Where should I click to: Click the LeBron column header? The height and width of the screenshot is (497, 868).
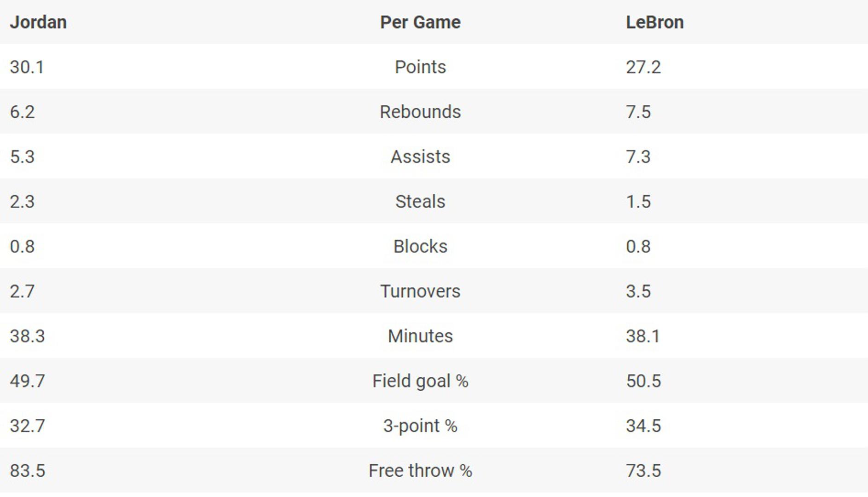(x=654, y=22)
